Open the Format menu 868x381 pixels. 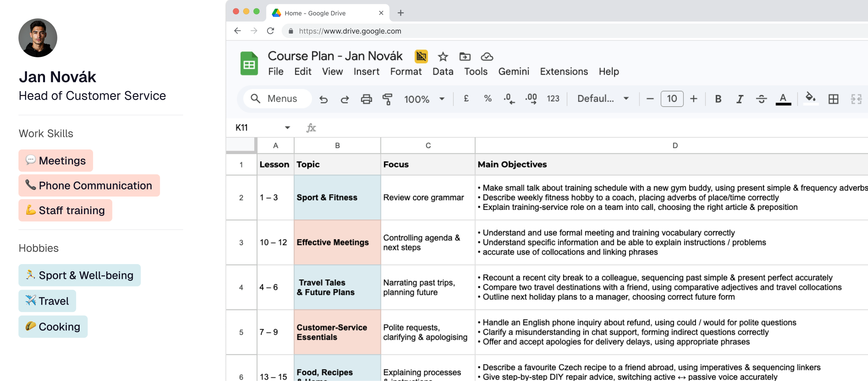(x=406, y=72)
